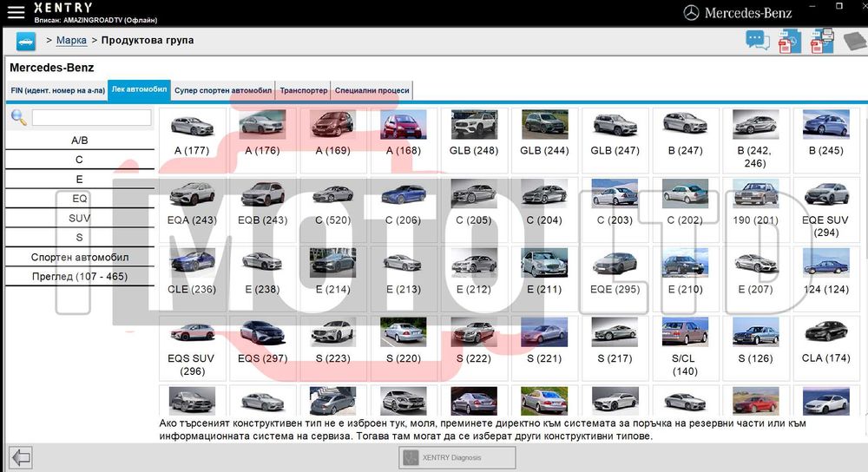
Task: Open the dark book manual icon
Action: pyautogui.click(x=855, y=42)
